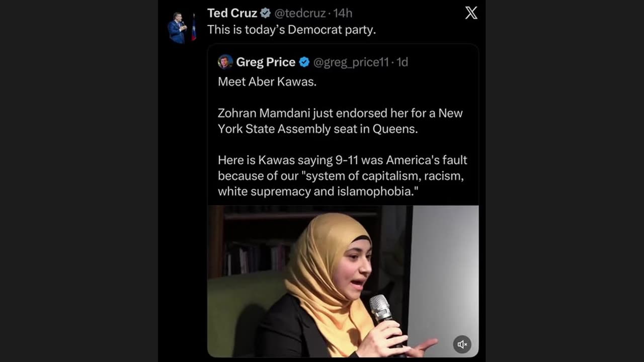Click the "Meet Aber Kawas." line
Viewport: 644px width, 362px height.
pyautogui.click(x=267, y=82)
